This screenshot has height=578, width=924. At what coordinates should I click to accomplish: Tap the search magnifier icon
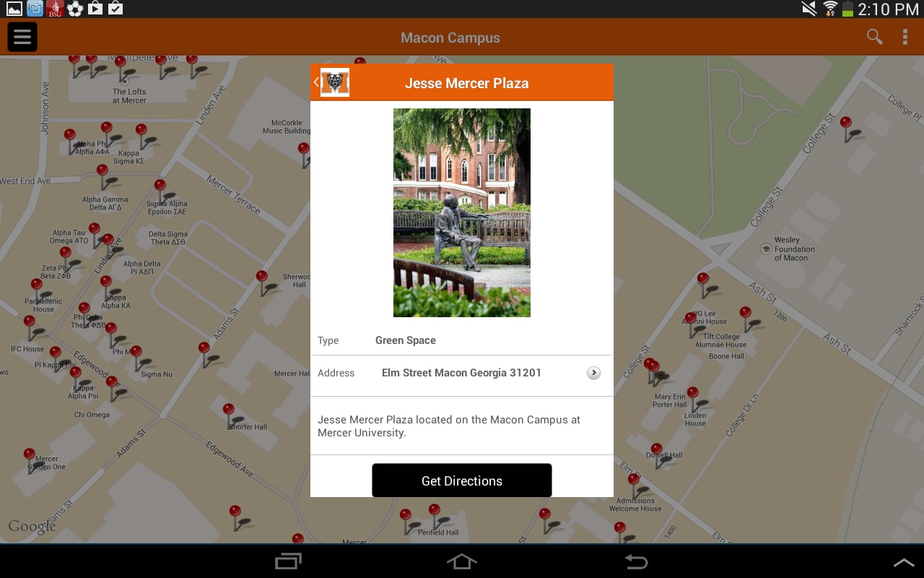click(x=874, y=37)
